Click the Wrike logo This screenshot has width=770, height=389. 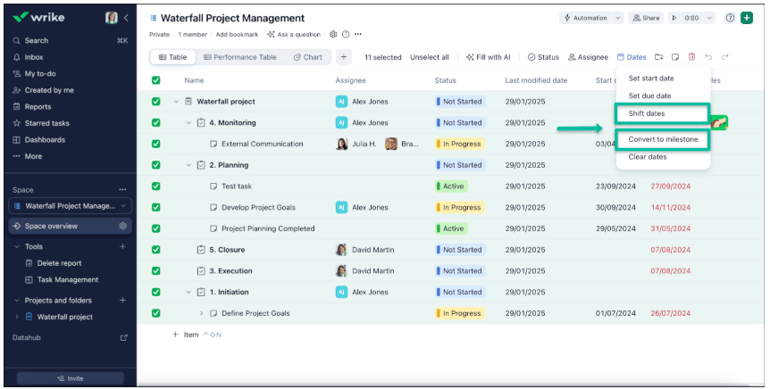(x=38, y=17)
